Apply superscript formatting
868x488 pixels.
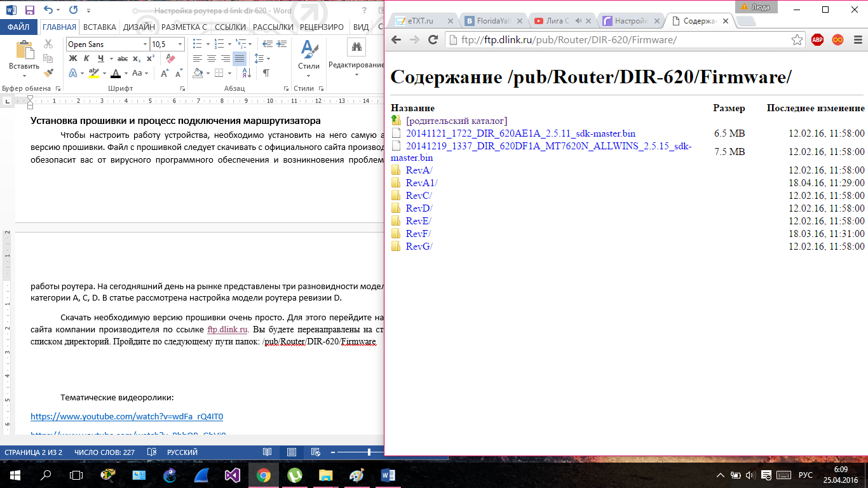point(151,58)
